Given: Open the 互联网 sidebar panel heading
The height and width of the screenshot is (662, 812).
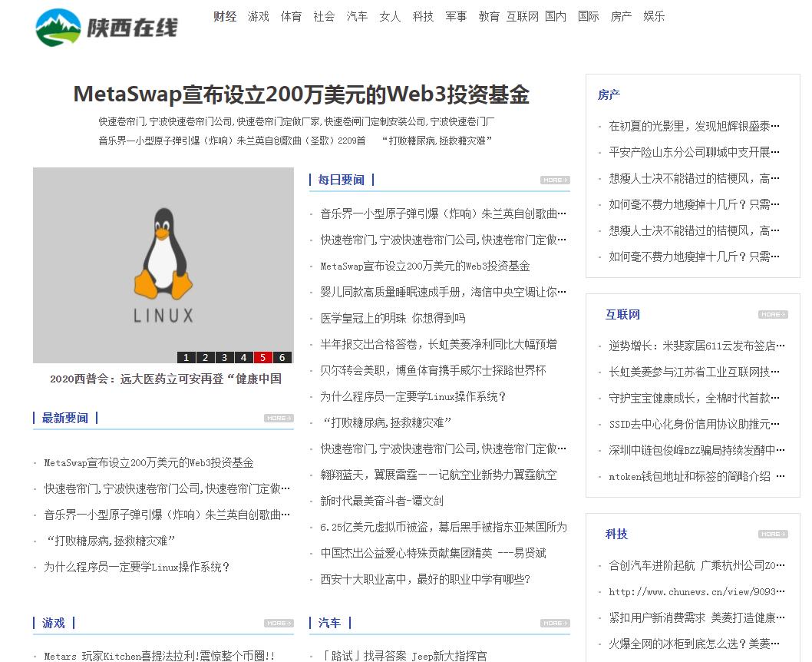Looking at the screenshot, I should coord(623,314).
